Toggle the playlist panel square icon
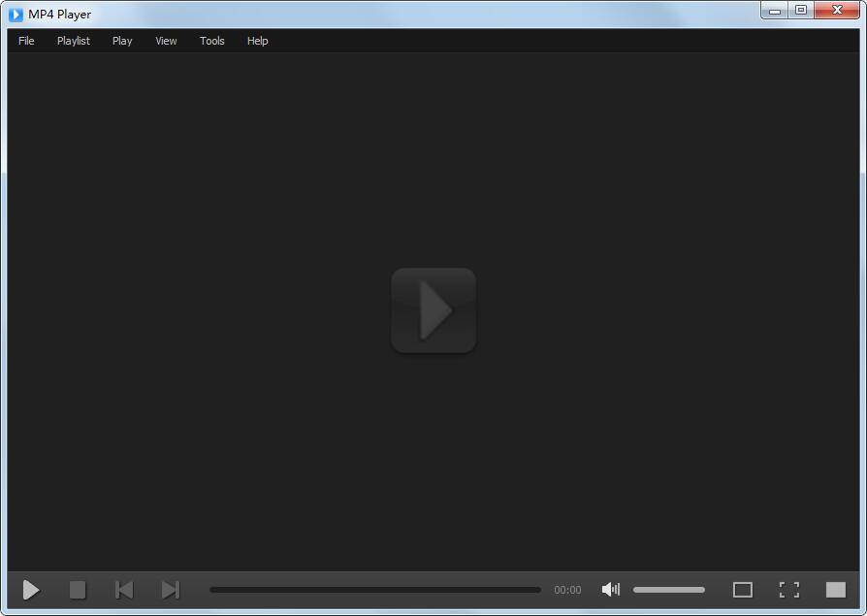This screenshot has height=616, width=867. pyautogui.click(x=836, y=590)
